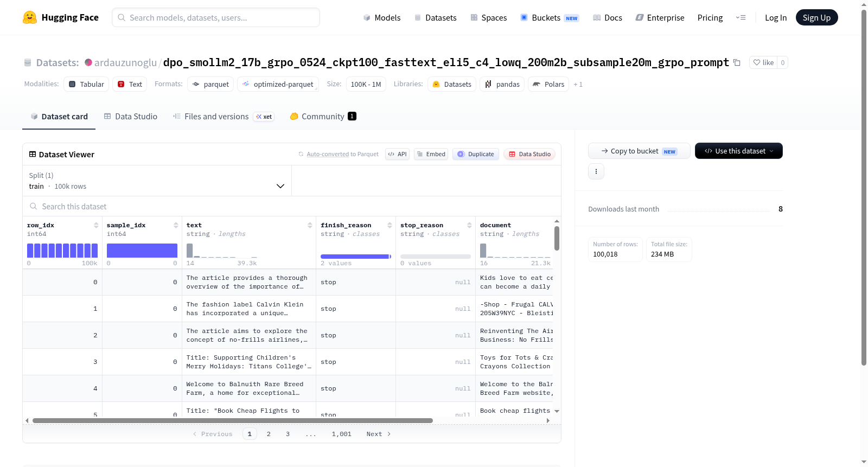The image size is (868, 467).
Task: Open Spaces in the top navigation
Action: (x=488, y=17)
